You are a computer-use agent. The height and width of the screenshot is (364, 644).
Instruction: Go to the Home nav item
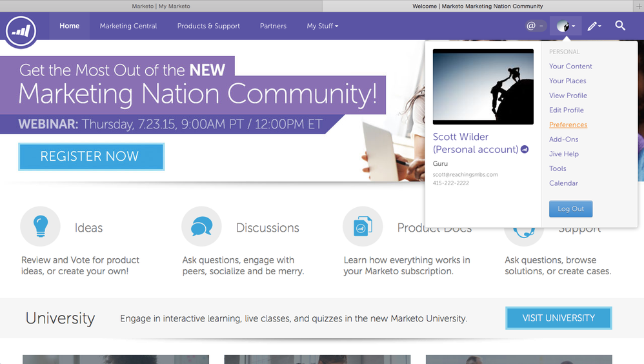(70, 26)
